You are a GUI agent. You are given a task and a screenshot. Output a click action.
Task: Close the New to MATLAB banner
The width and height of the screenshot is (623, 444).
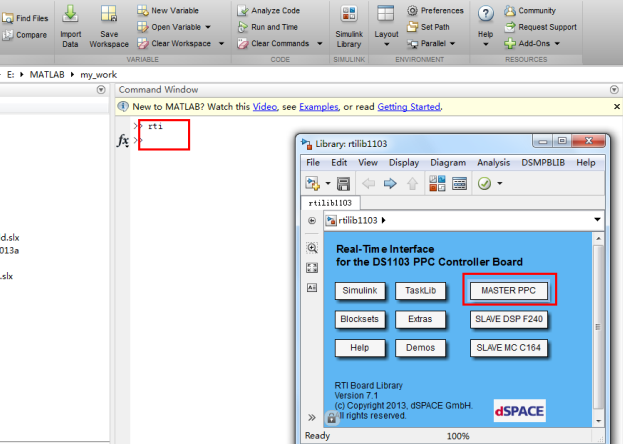pyautogui.click(x=617, y=107)
